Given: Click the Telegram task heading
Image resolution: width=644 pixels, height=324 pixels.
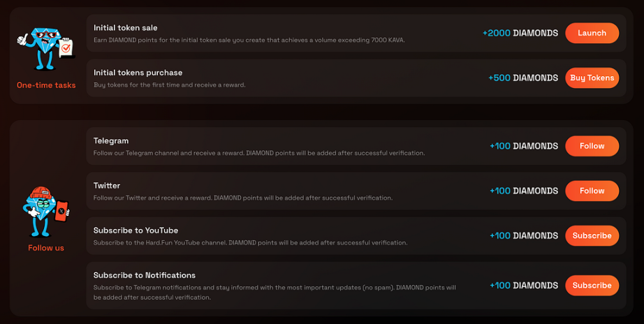Looking at the screenshot, I should click(x=111, y=140).
